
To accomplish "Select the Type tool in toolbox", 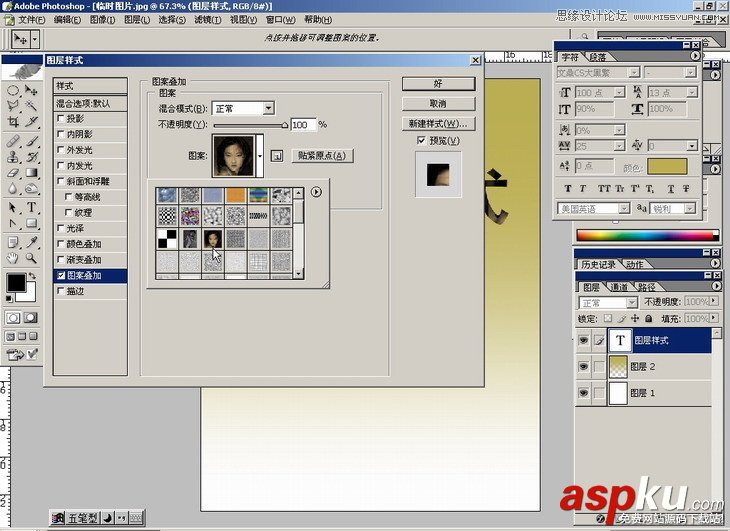I will (x=31, y=207).
